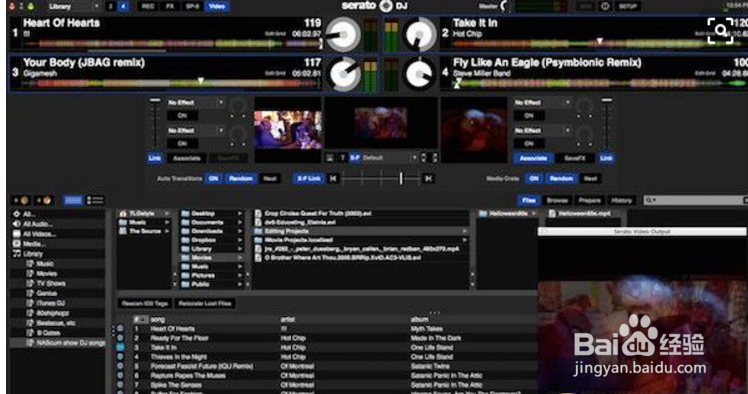This screenshot has width=748, height=394.
Task: Toggle Auto Transitions ON
Action: [213, 178]
